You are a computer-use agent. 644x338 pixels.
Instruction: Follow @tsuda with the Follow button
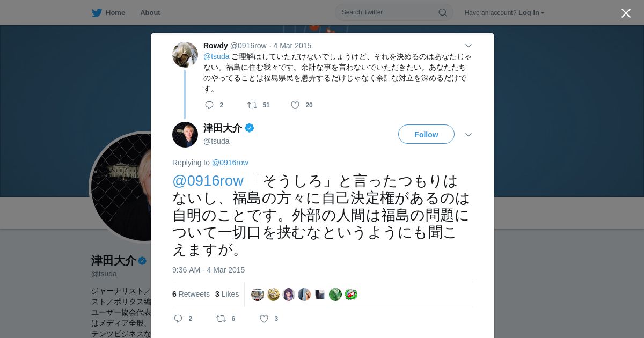coord(426,134)
